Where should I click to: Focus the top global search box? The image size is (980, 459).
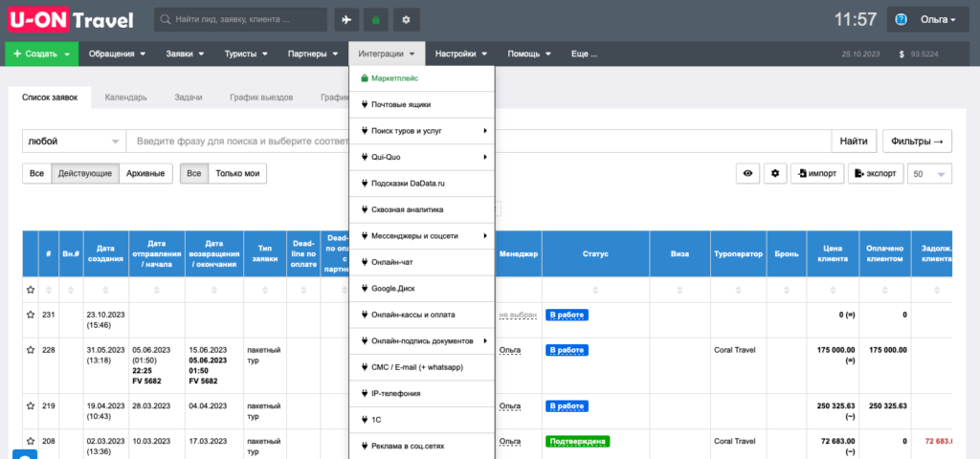(x=240, y=19)
